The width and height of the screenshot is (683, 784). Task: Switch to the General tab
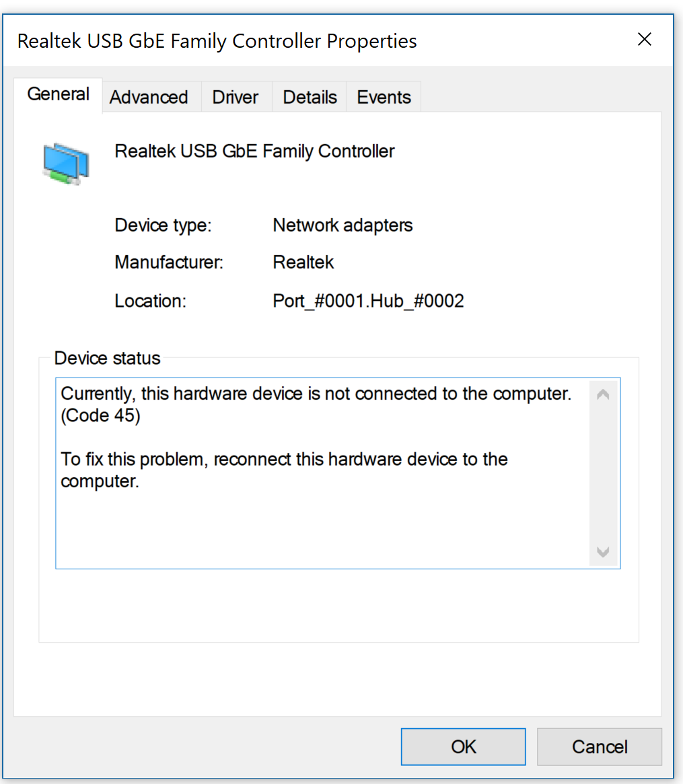(x=58, y=94)
